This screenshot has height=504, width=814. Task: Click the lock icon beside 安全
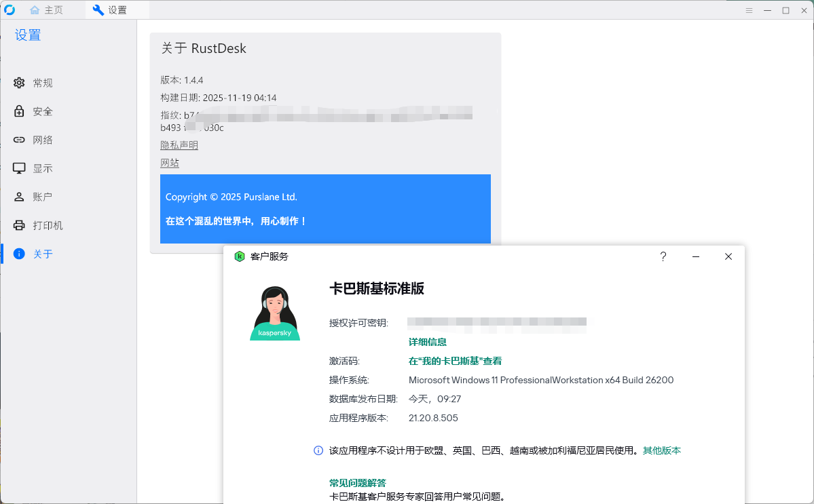[x=19, y=111]
